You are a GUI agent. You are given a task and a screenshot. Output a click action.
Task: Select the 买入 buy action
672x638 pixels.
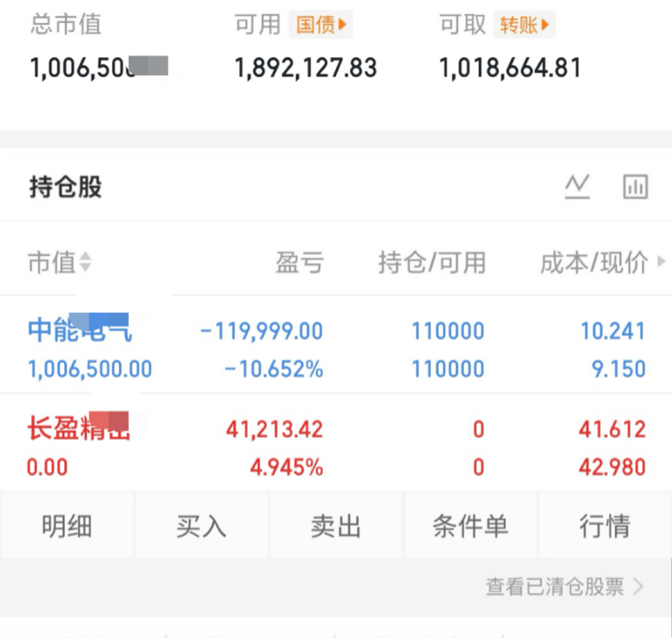(201, 526)
